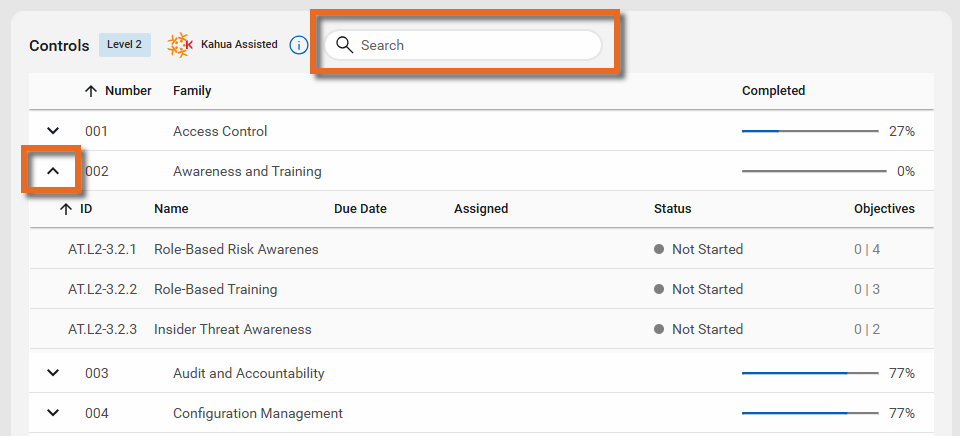Click the Completed column header
The width and height of the screenshot is (960, 436).
773,91
